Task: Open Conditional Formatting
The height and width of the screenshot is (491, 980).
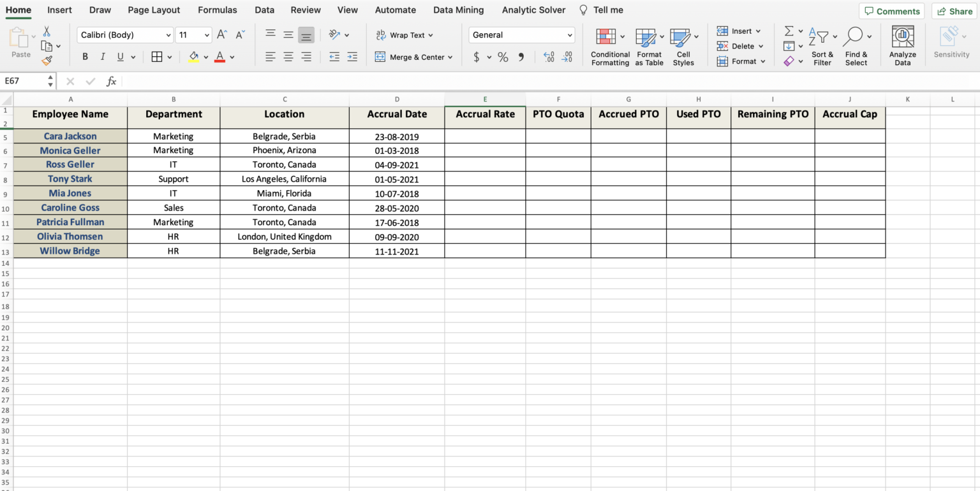Action: [610, 47]
